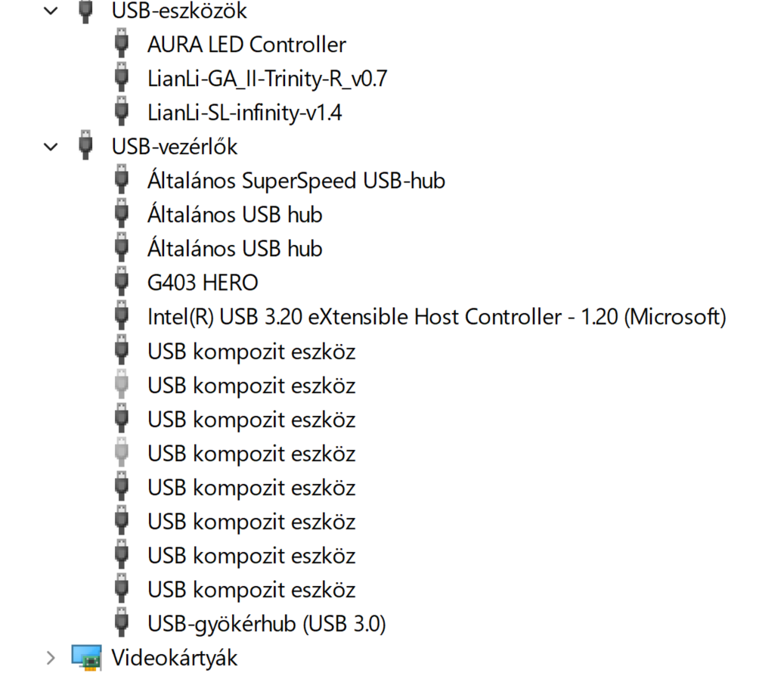
Task: Click the USB-vezérlők category icon
Action: click(x=87, y=145)
